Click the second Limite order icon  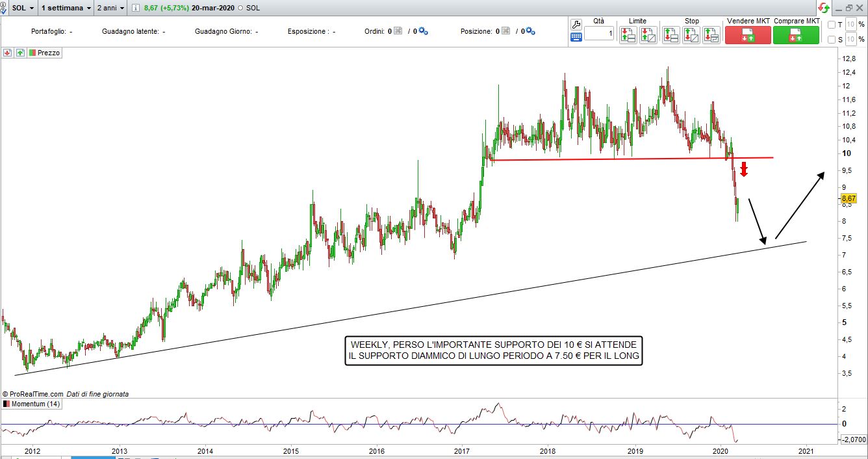click(x=648, y=35)
